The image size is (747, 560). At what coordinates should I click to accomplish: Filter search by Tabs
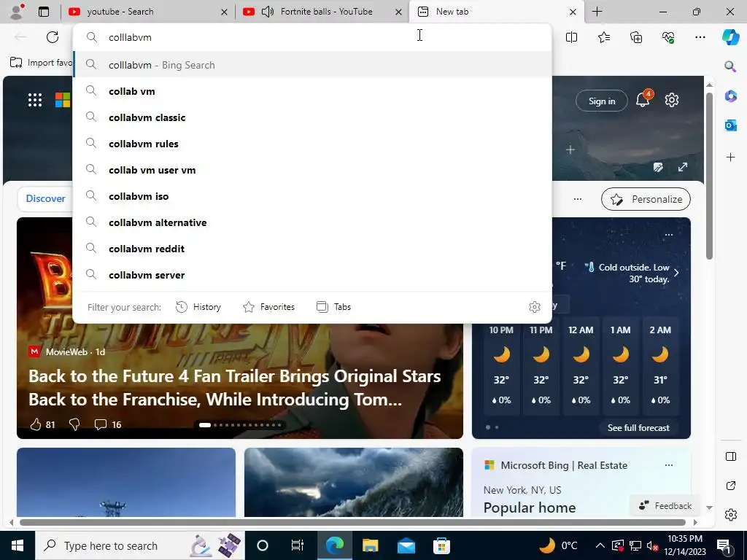pyautogui.click(x=334, y=307)
